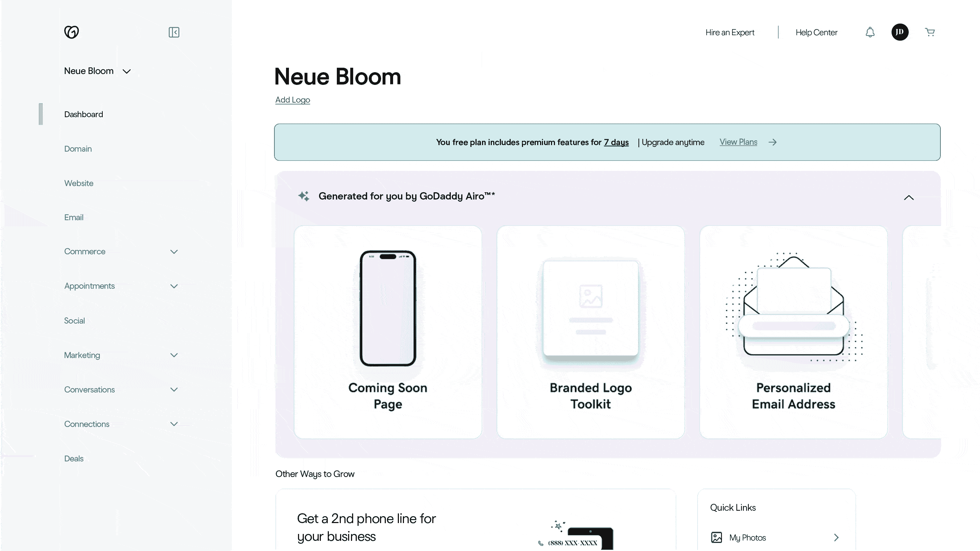The width and height of the screenshot is (980, 551).
Task: Open the Website sidebar item
Action: [79, 183]
